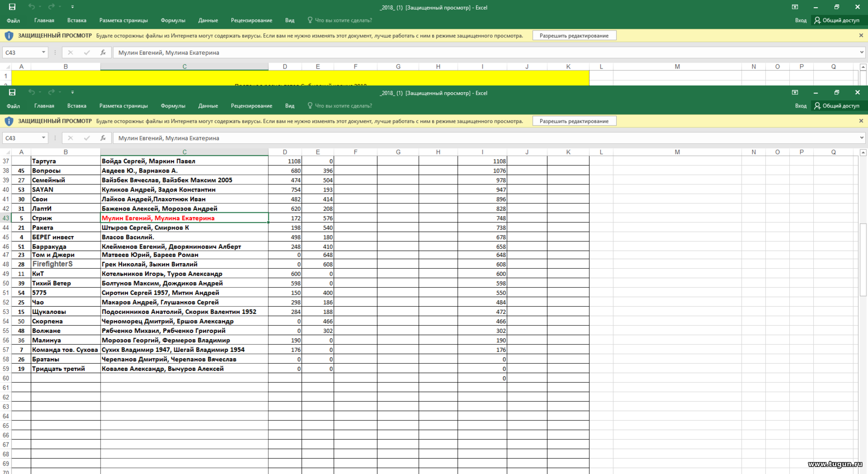
Task: Open ribbon display options in back window
Action: [795, 7]
